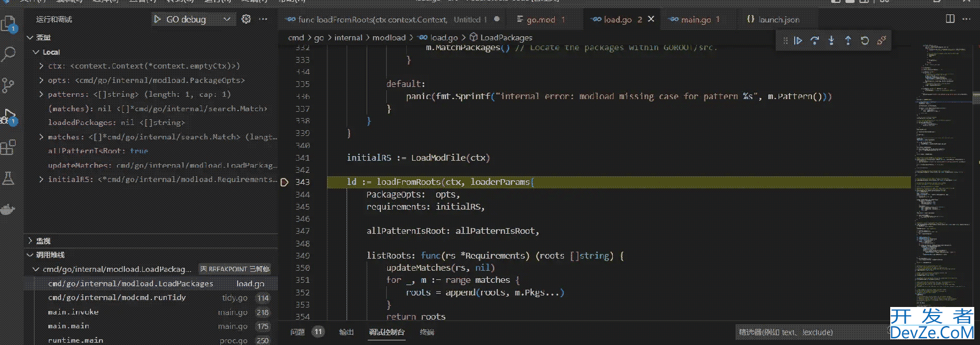Viewport: 980px width, 345px height.
Task: Click the debug console filter field
Action: pyautogui.click(x=811, y=332)
